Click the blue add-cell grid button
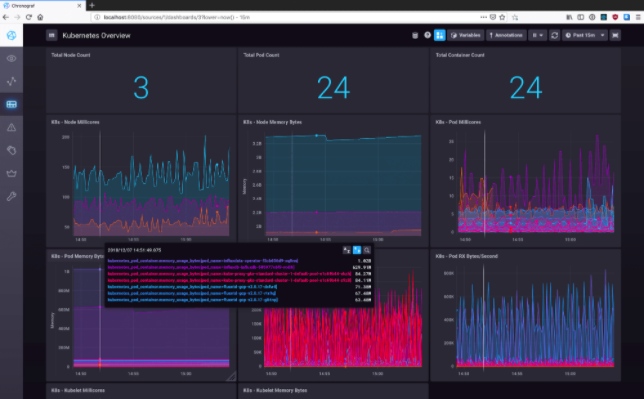Image resolution: width=644 pixels, height=399 pixels. pos(439,35)
